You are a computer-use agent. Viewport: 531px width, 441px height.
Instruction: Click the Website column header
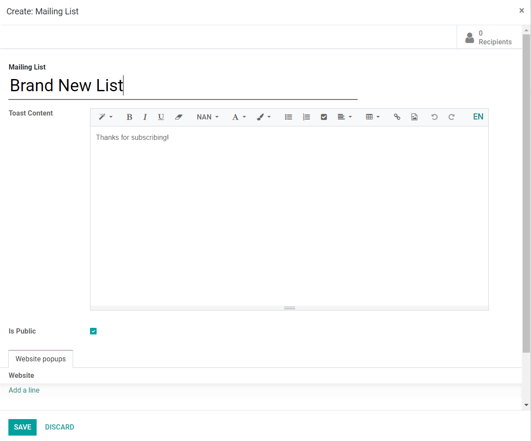pos(21,375)
